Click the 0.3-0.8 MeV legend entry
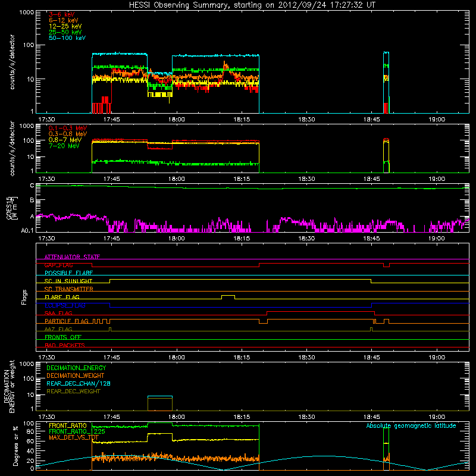Image resolution: width=476 pixels, height=476 pixels. 68,134
